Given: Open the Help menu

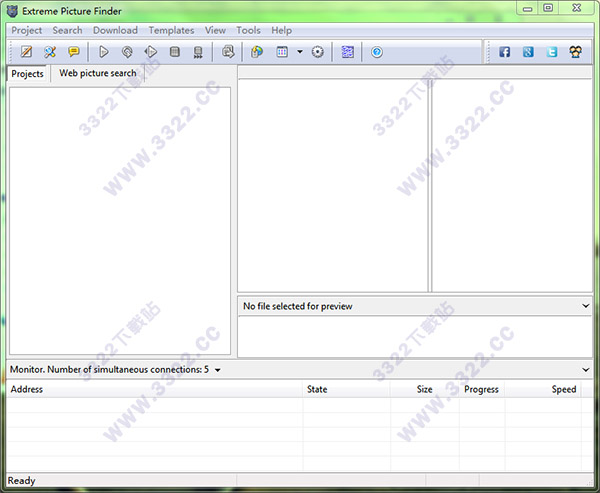Looking at the screenshot, I should 282,30.
